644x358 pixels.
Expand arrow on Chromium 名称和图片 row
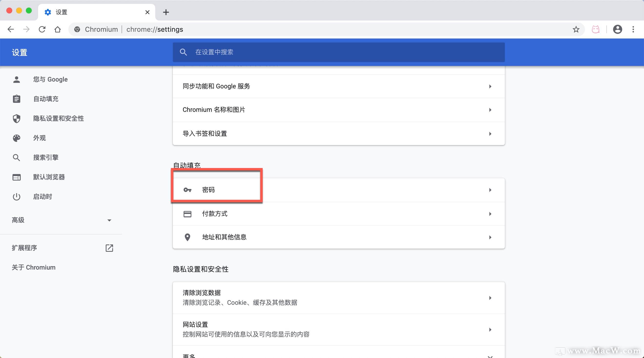pyautogui.click(x=490, y=110)
